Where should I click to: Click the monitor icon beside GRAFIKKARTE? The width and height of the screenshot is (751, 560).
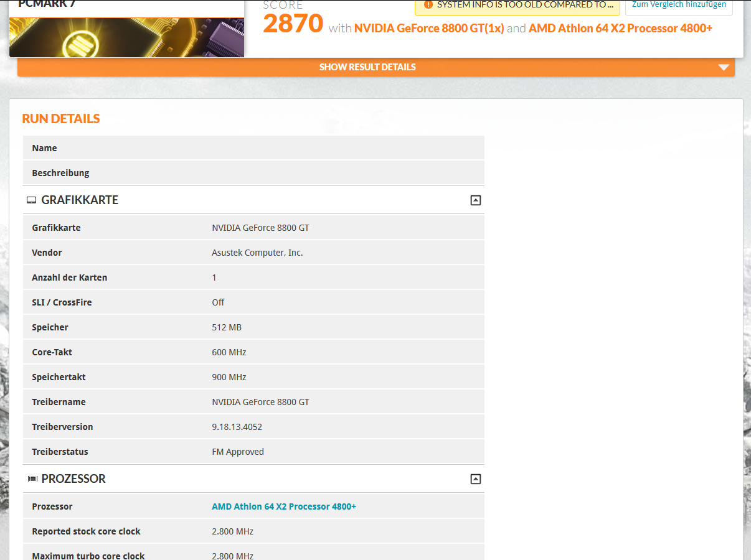tap(31, 200)
